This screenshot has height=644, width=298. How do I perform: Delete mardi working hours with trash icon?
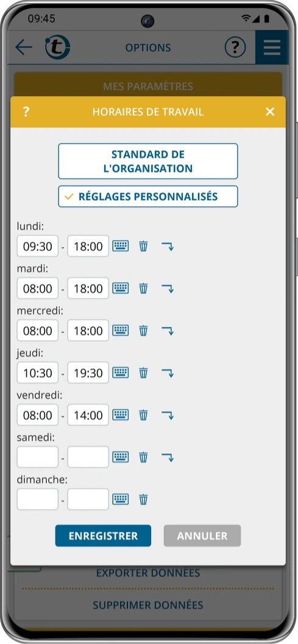pos(143,289)
